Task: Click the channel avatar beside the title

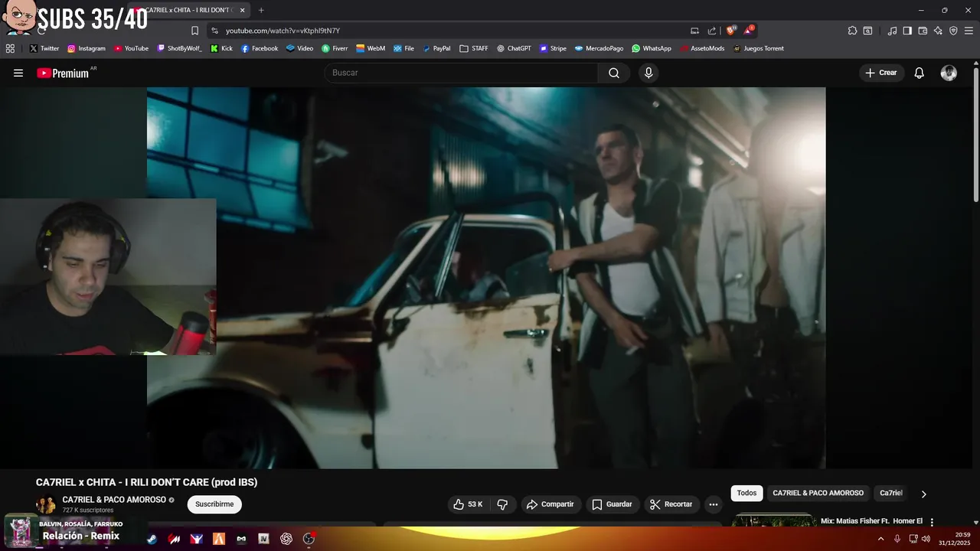Action: coord(46,504)
